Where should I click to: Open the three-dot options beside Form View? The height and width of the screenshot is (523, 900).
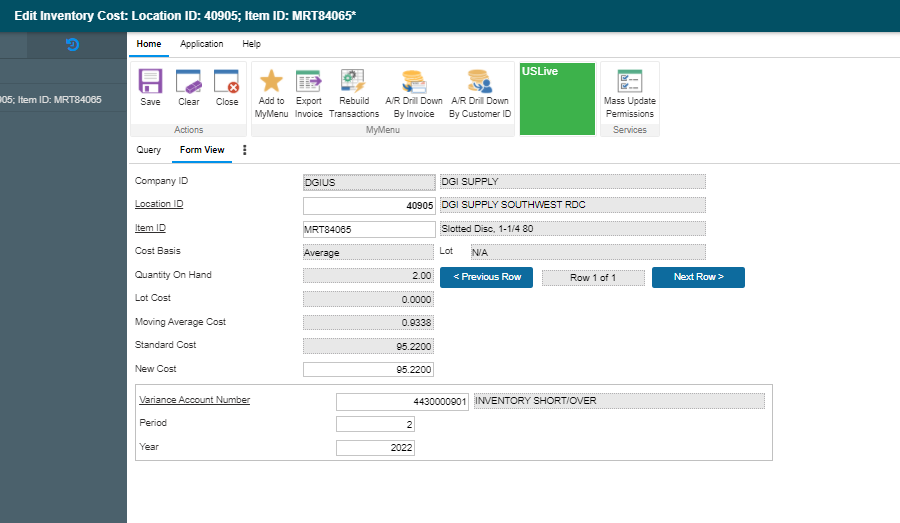pyautogui.click(x=245, y=150)
